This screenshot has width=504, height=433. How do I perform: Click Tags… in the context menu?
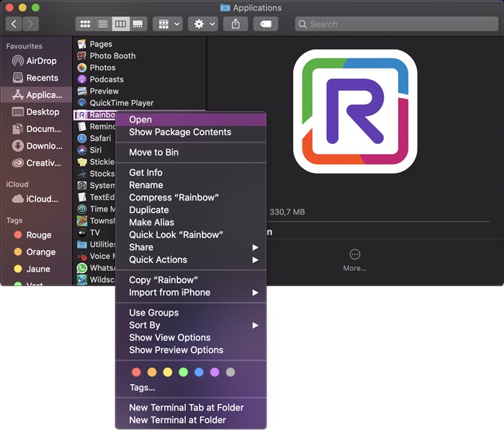142,387
